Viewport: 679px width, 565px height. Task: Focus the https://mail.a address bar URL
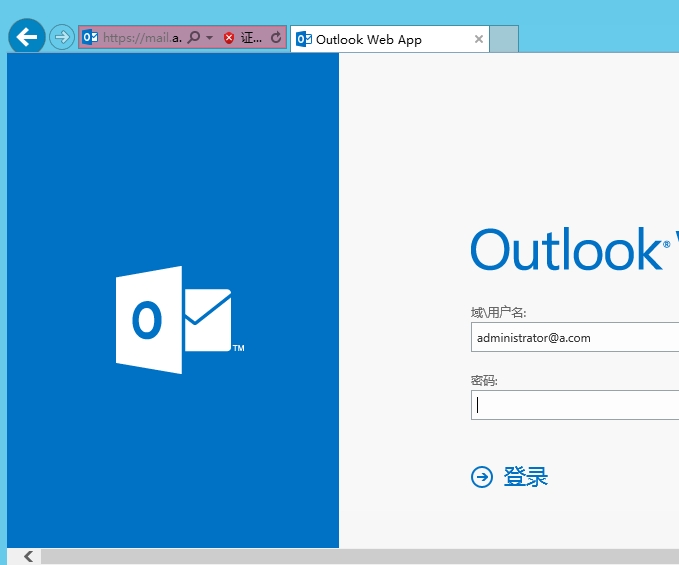[x=142, y=38]
